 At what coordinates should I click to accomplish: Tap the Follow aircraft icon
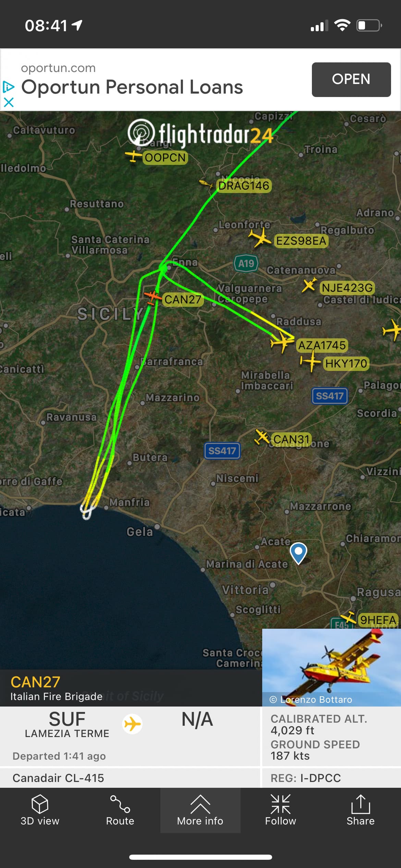[x=280, y=810]
